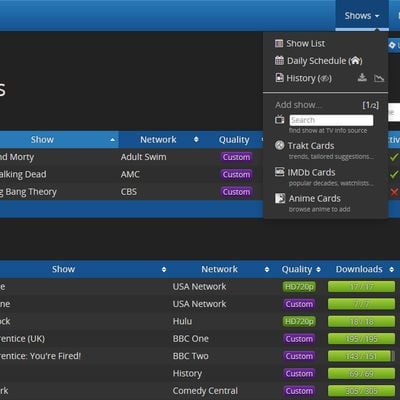The image size is (400, 400).
Task: Open IMDb Cards menu item
Action: [311, 172]
